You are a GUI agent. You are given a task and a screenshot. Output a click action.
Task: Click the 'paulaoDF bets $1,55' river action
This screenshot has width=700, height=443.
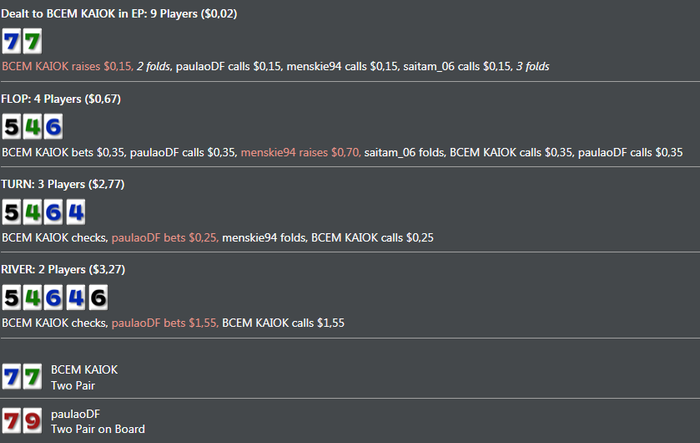coord(165,323)
